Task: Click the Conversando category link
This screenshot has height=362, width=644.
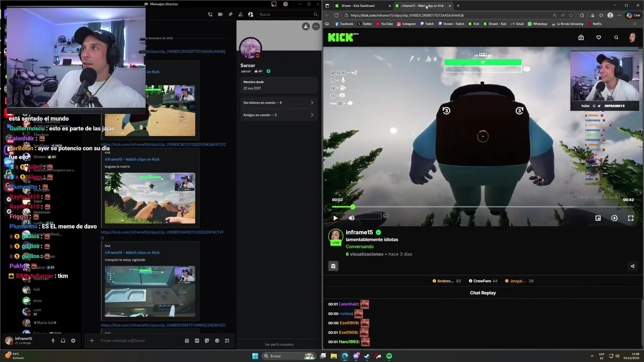Action: click(x=360, y=246)
